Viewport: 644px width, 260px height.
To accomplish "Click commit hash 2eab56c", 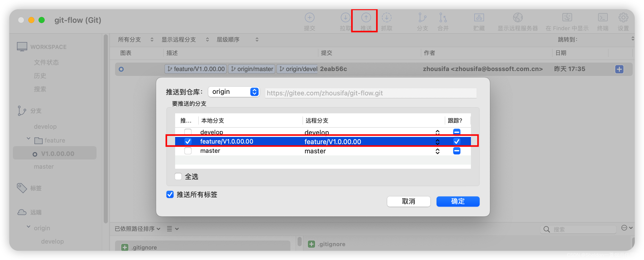I will click(x=333, y=69).
